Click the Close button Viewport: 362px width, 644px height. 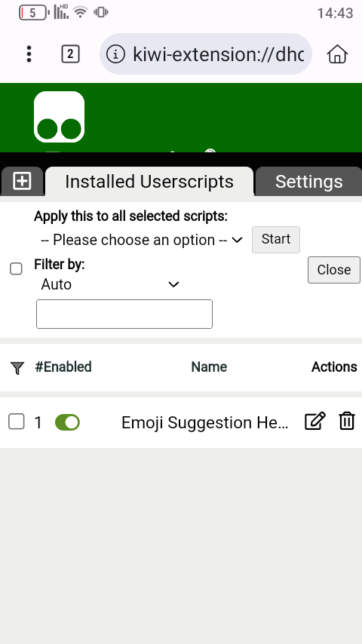pos(333,270)
